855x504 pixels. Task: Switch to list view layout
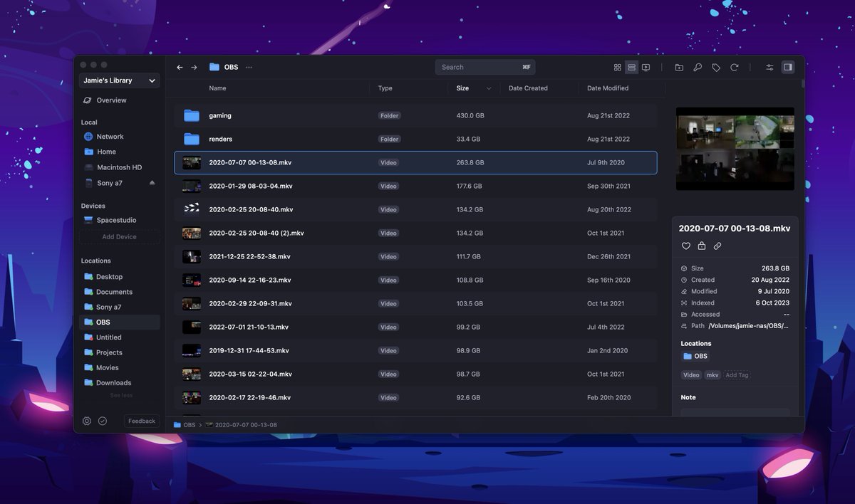point(631,67)
